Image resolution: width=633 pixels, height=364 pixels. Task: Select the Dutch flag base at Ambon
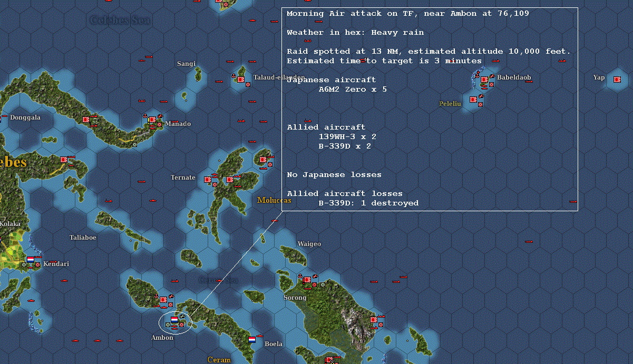point(174,320)
